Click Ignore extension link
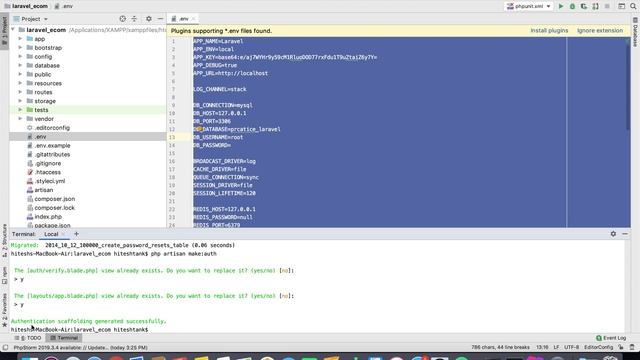 pos(600,31)
